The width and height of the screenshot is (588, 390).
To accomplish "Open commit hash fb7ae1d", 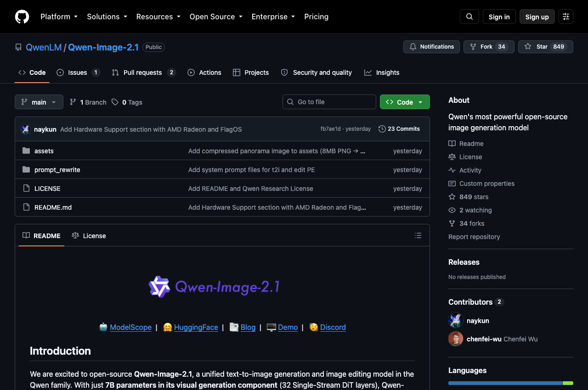I will tap(331, 129).
